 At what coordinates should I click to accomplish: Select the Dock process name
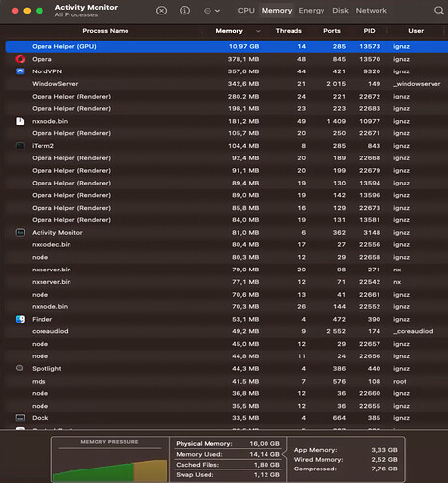point(41,418)
